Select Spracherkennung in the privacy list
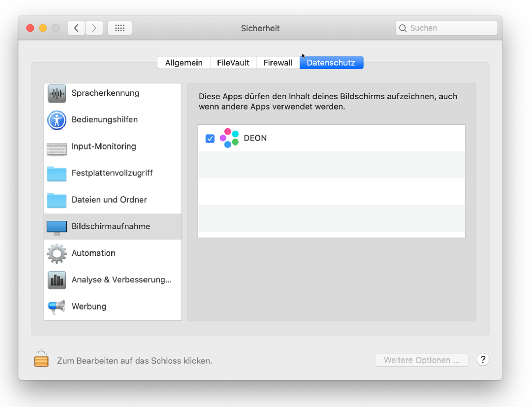532x407 pixels. (113, 93)
